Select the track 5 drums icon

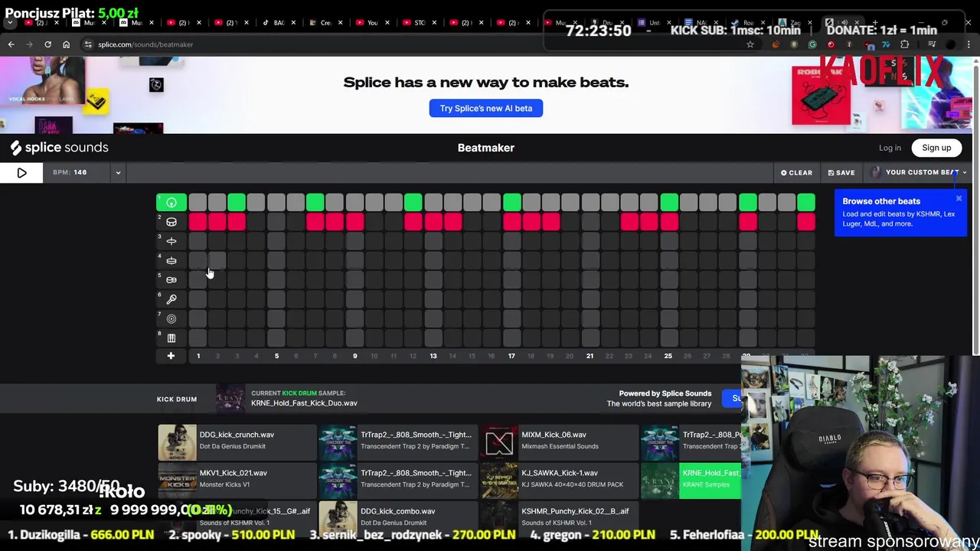tap(171, 280)
